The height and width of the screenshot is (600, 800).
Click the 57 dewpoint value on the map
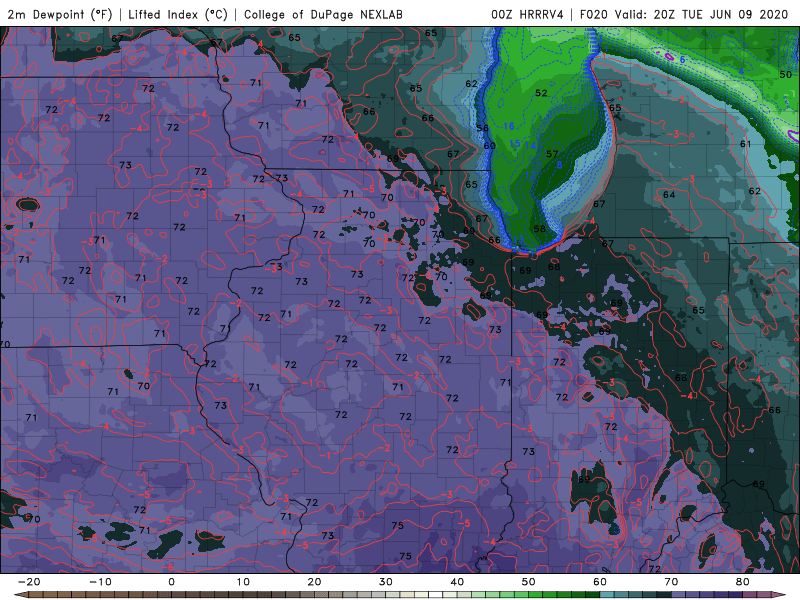click(552, 154)
